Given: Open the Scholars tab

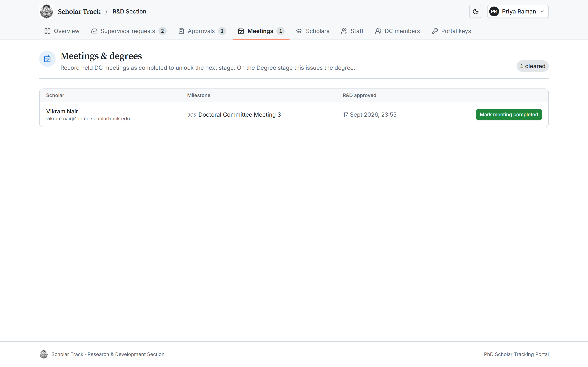Looking at the screenshot, I should pyautogui.click(x=313, y=31).
